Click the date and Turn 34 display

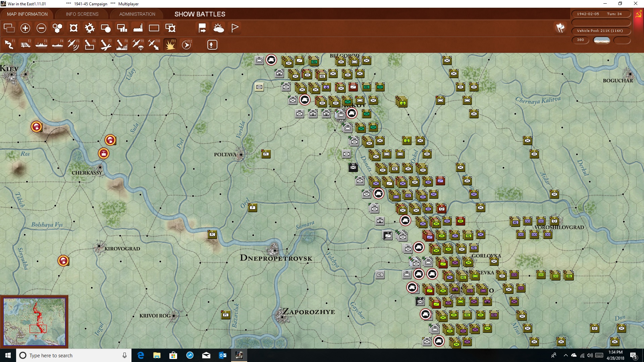click(601, 14)
